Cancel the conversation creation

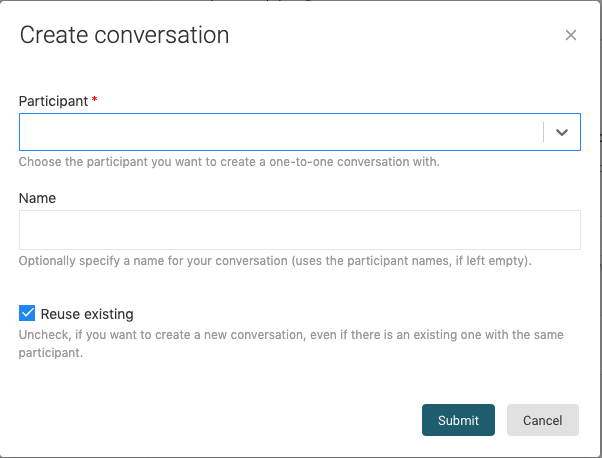[542, 420]
